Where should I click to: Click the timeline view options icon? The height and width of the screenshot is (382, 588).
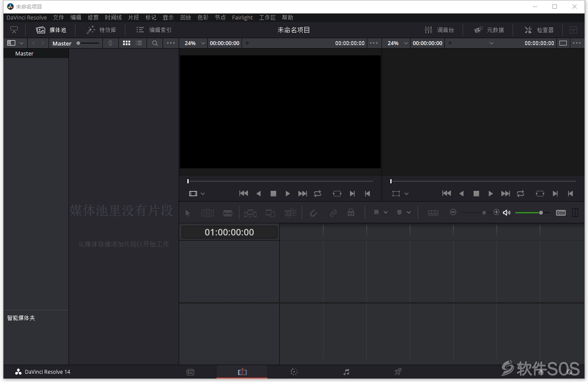[433, 213]
